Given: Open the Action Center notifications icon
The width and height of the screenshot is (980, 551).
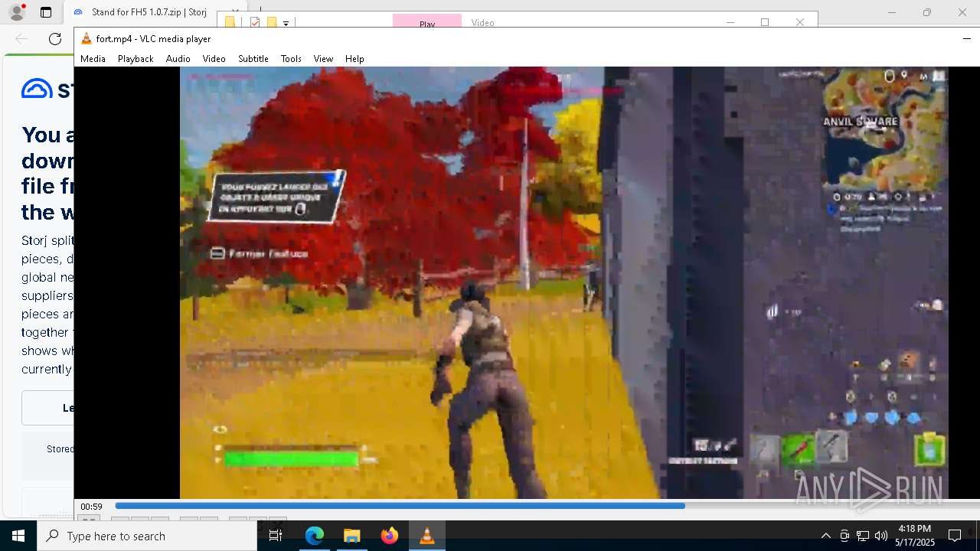Looking at the screenshot, I should point(955,536).
